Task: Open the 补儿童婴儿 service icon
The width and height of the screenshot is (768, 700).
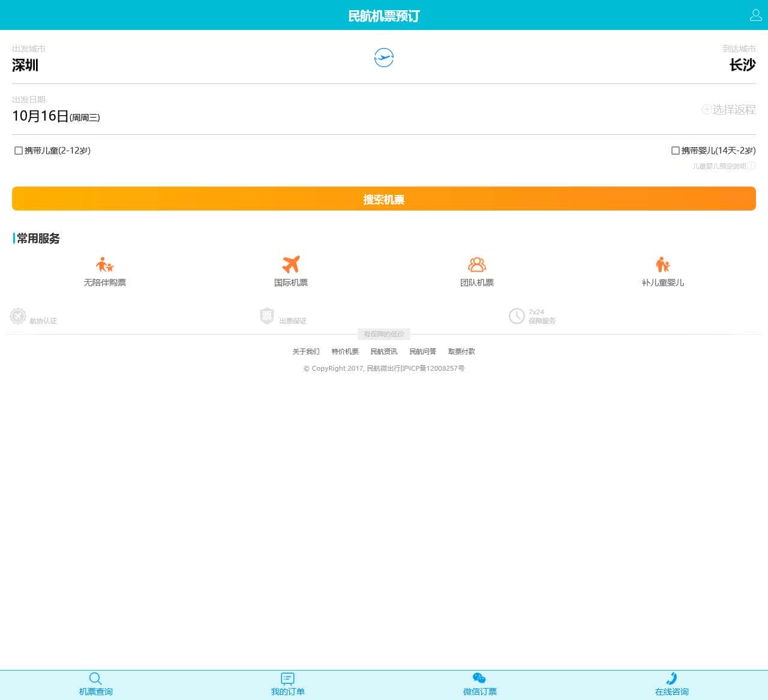Action: (x=663, y=265)
